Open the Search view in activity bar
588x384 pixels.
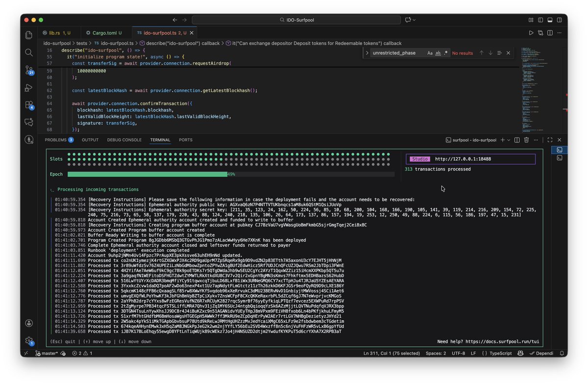29,52
